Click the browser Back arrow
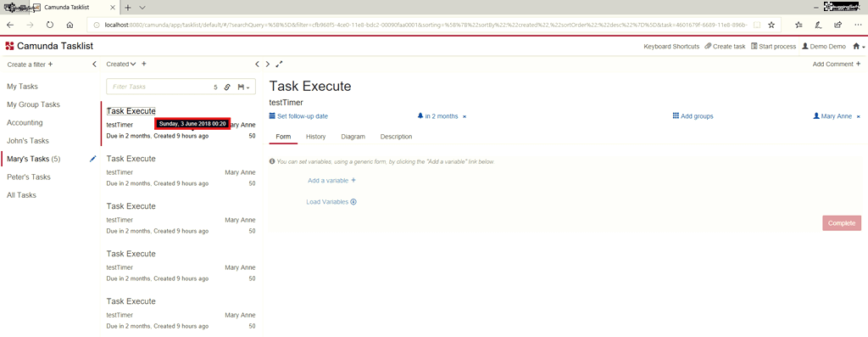The width and height of the screenshot is (868, 337). coord(10,25)
